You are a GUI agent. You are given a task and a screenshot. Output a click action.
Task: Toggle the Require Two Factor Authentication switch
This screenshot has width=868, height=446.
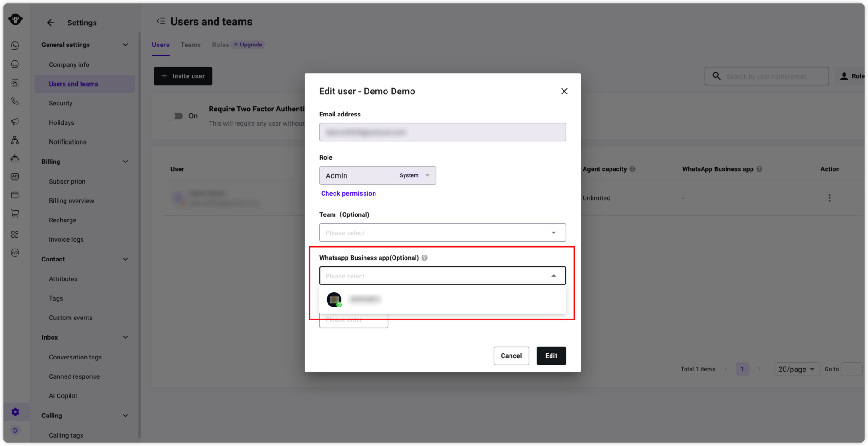coord(176,116)
